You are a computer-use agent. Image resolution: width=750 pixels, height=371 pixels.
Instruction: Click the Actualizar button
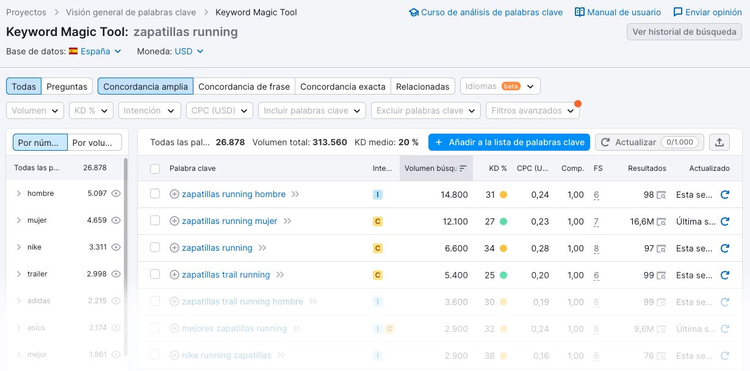650,142
